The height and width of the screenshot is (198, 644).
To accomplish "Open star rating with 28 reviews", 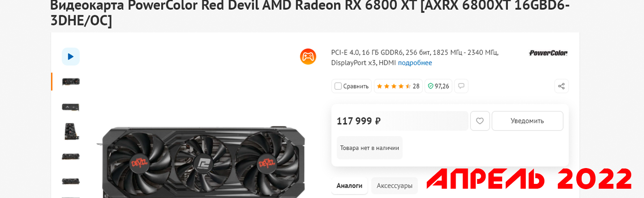I will (398, 86).
